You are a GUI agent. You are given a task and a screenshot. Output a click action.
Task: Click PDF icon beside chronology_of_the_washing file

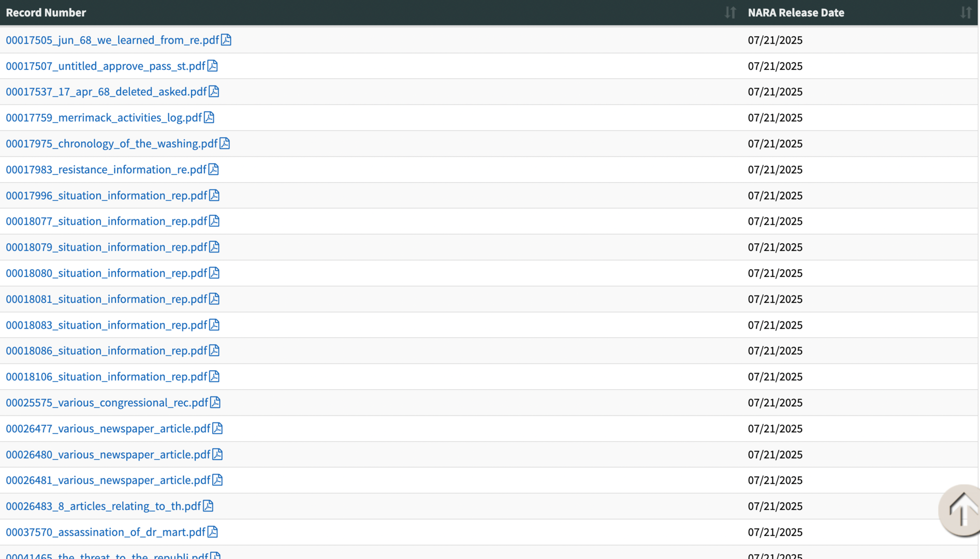click(225, 143)
